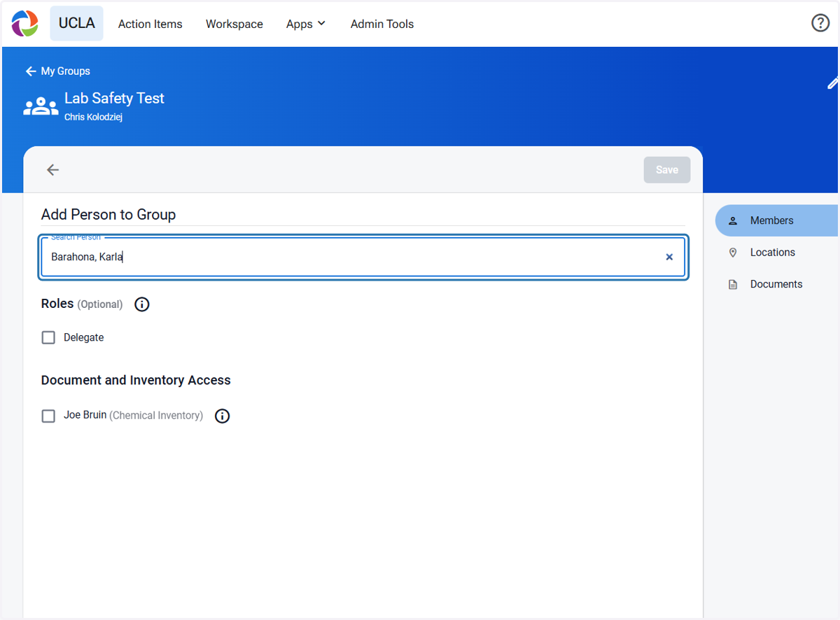Switch to the Documents section
Screen dimensions: 840x620
coord(776,285)
